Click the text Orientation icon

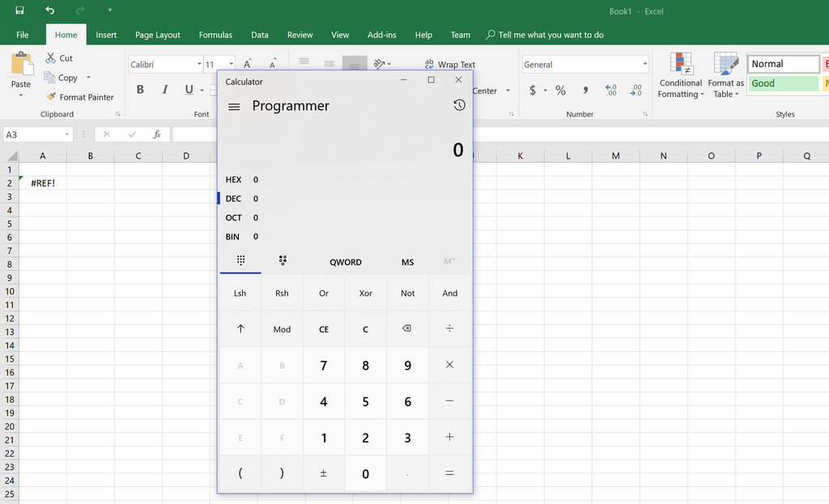[x=379, y=64]
